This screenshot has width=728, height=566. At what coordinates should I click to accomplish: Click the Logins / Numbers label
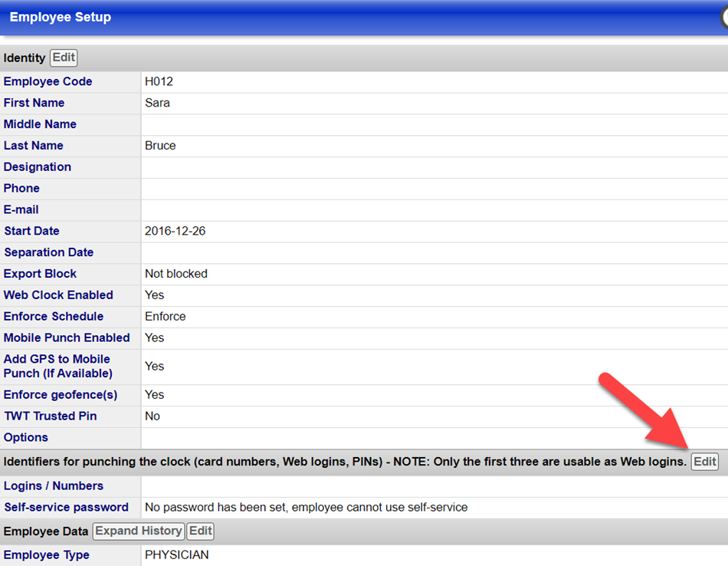pyautogui.click(x=54, y=485)
